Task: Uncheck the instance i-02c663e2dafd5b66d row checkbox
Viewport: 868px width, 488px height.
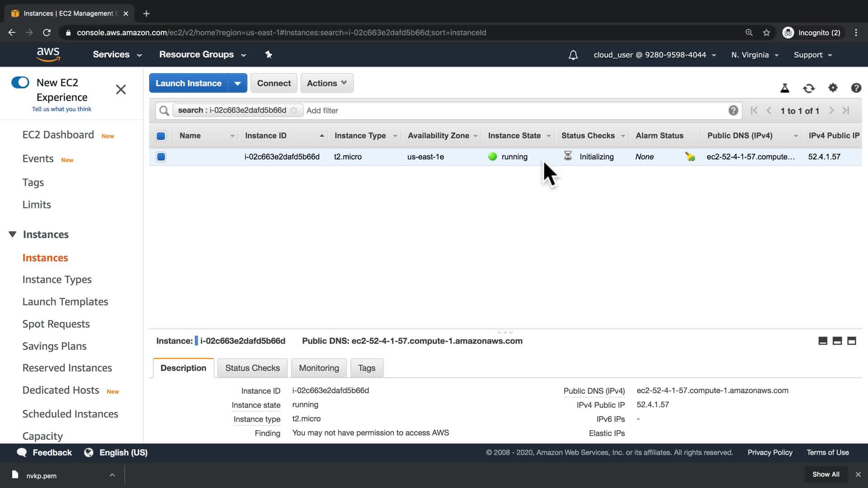Action: [161, 157]
